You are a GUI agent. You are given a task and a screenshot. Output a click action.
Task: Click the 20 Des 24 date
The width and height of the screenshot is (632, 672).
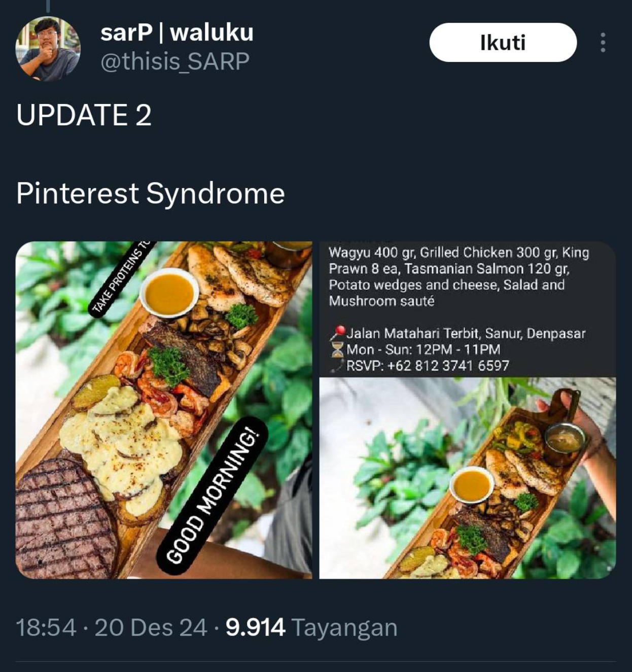[x=151, y=627]
